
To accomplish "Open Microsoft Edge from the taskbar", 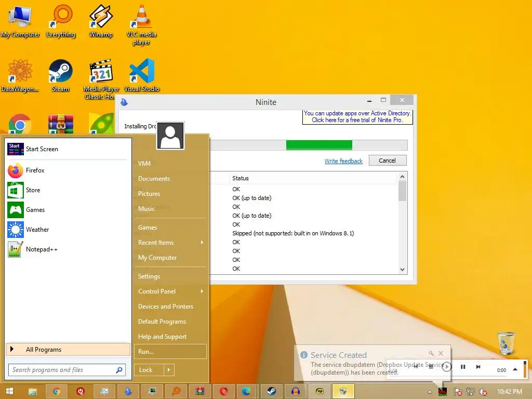I will point(246,391).
